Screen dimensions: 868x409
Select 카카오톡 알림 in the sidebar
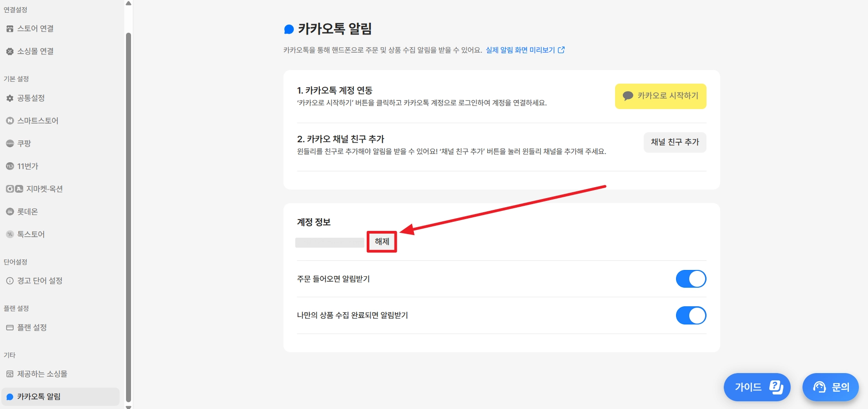61,397
